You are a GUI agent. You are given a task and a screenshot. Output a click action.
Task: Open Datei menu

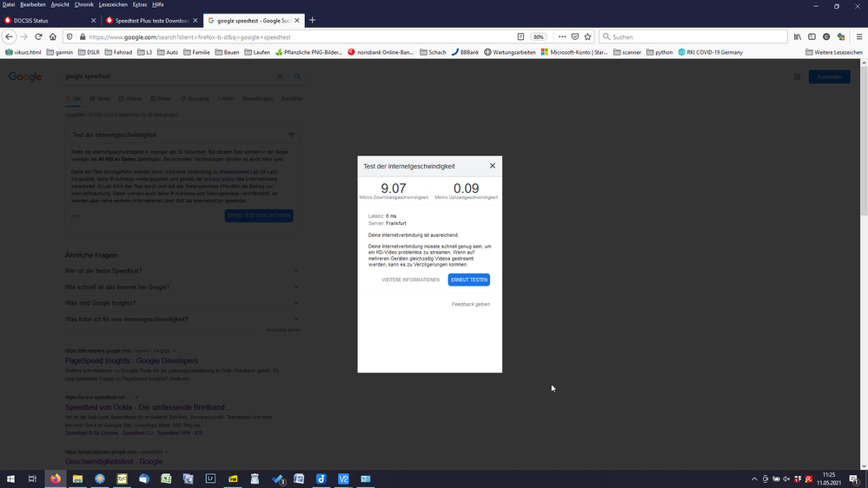pos(9,4)
